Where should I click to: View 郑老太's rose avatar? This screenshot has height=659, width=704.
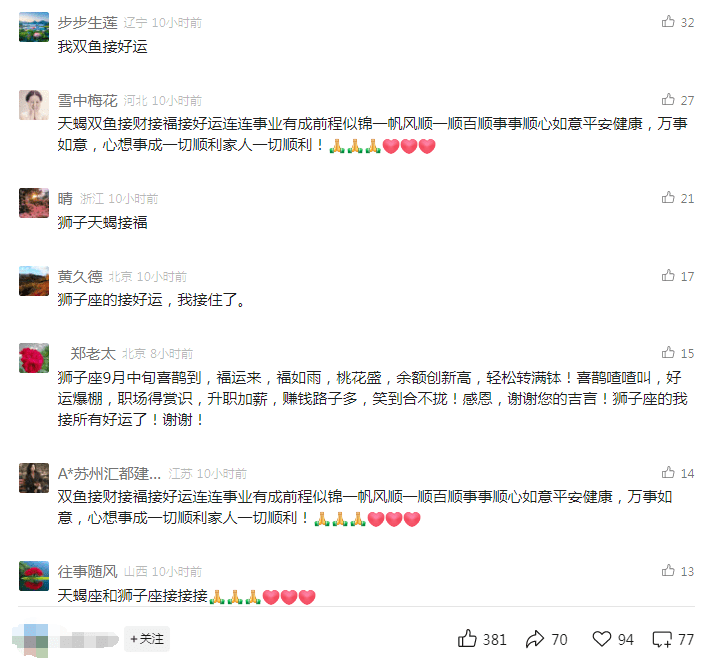[x=34, y=358]
